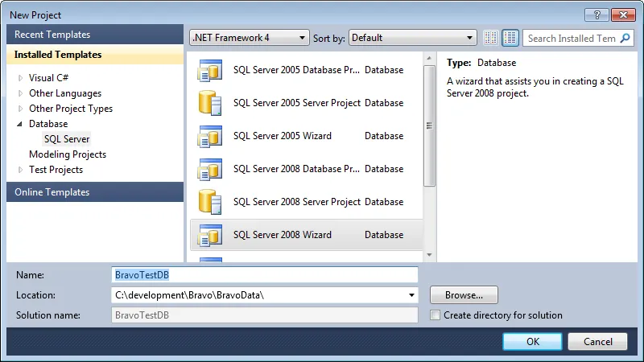
Task: Click the template list scroll up arrow
Action: (429, 58)
